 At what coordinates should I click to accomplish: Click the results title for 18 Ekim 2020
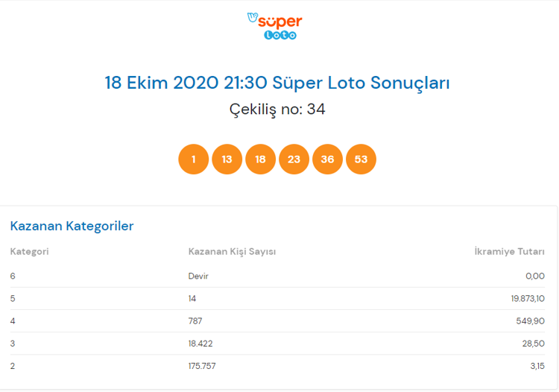coord(277,83)
